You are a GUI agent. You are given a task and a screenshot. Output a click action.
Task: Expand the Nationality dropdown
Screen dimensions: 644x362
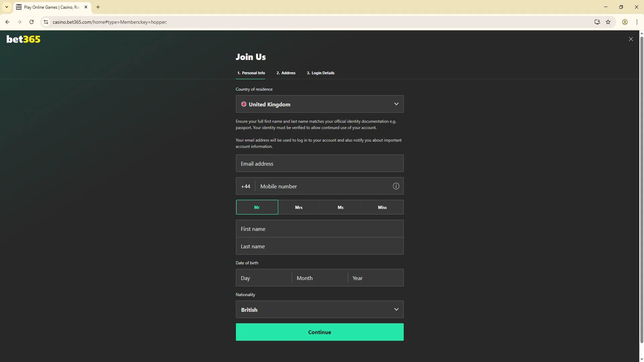[319, 310]
